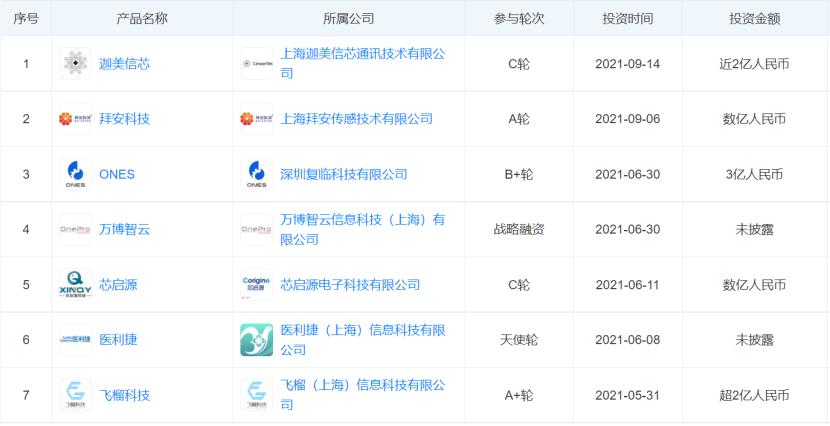Screen dimensions: 830x426
Task: Select the amount 3亿人民币
Action: 754,175
